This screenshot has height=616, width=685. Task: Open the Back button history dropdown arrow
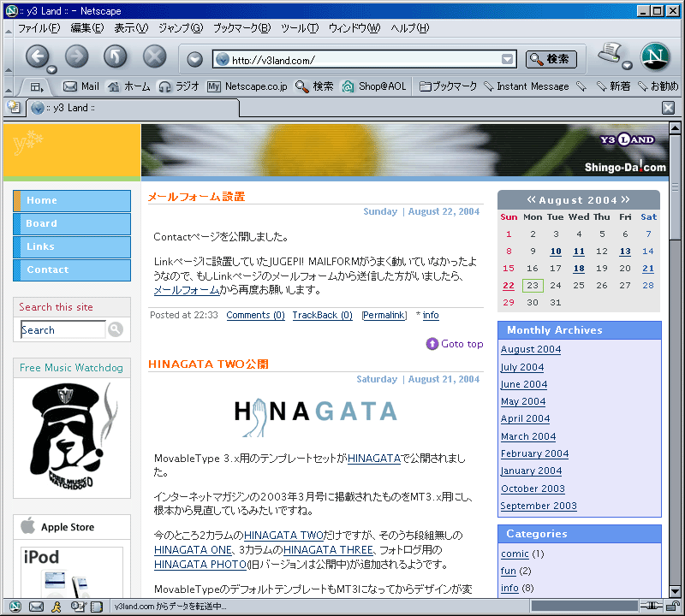point(51,70)
